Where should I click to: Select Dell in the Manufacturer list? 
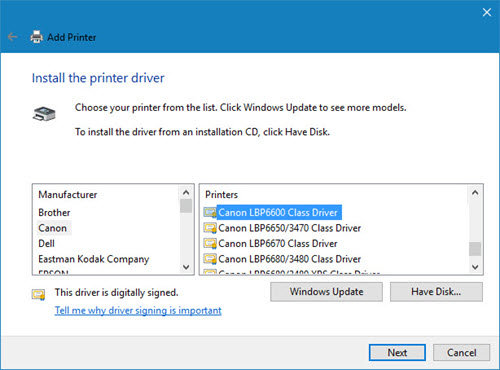click(x=46, y=243)
